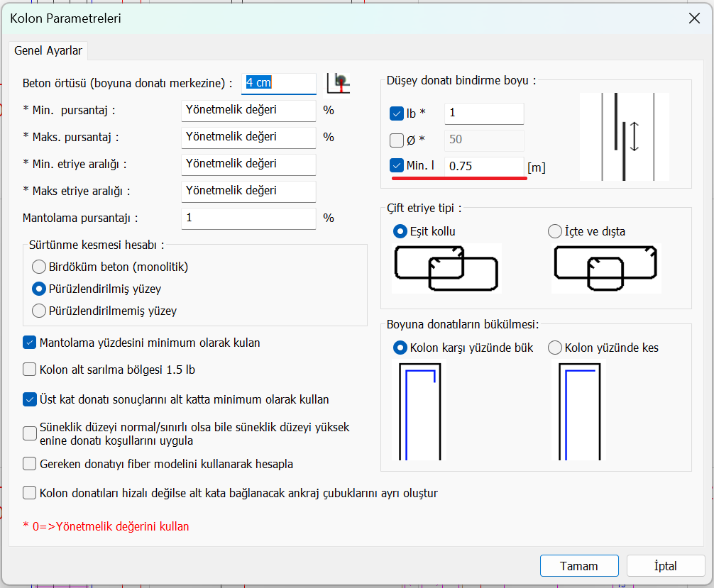This screenshot has width=714, height=588.
Task: Enable the Ø * checkbox
Action: click(397, 140)
